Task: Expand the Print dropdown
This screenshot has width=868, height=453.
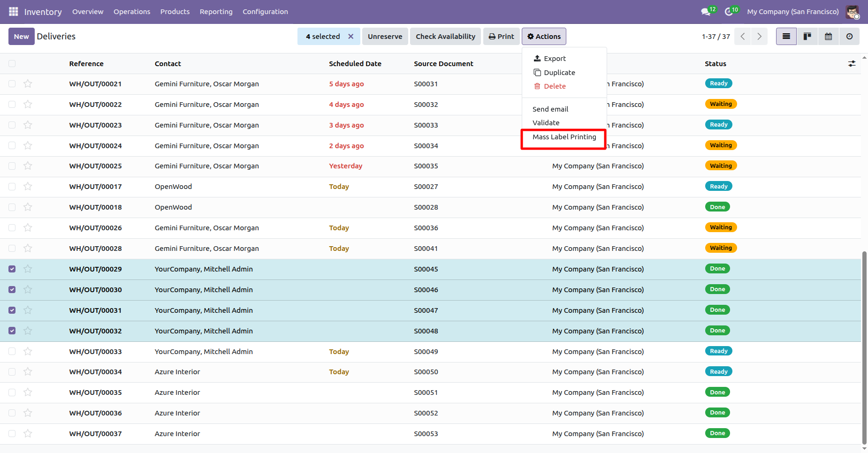Action: (x=501, y=37)
